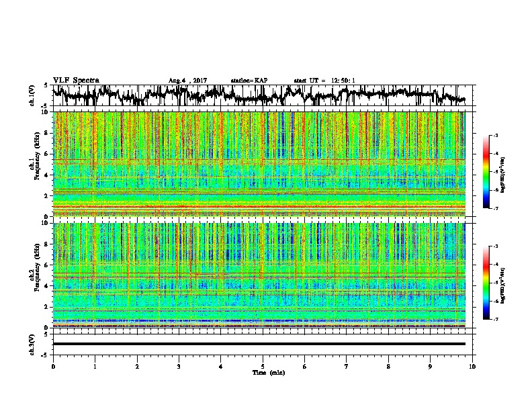This screenshot has width=532, height=411.
Task: Click inside the ch.2 spectrogram panel
Action: [259, 275]
